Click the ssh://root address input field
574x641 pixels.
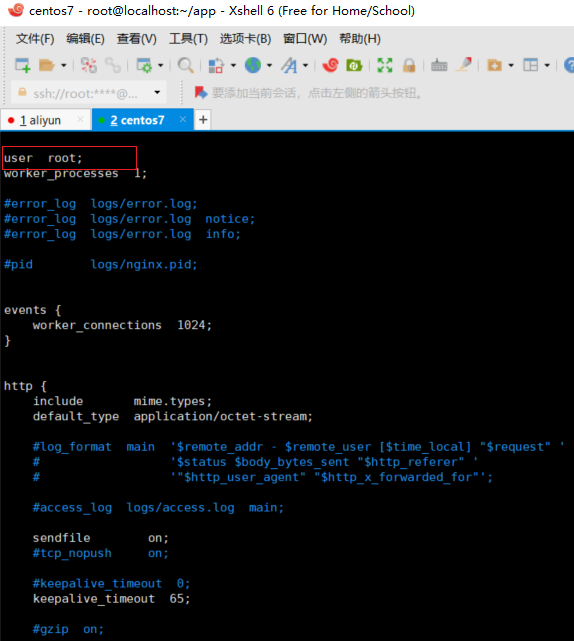pos(85,94)
